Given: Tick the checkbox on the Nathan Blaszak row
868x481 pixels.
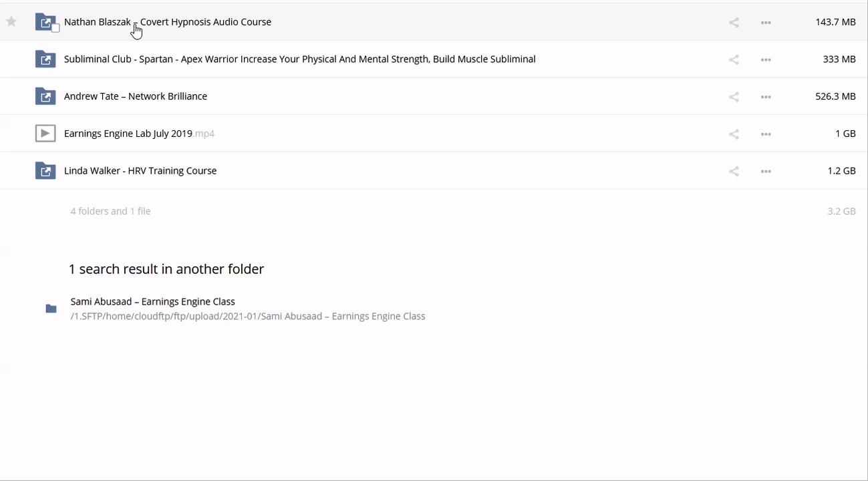Looking at the screenshot, I should (55, 28).
